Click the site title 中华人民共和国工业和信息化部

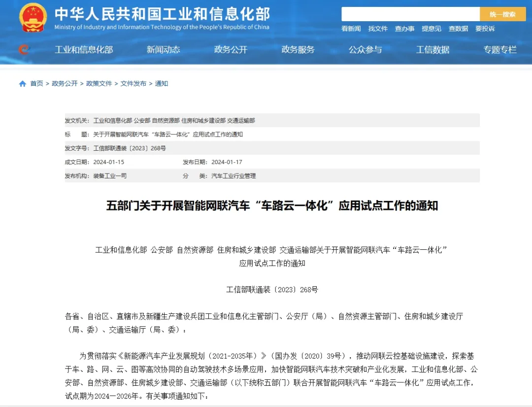point(162,14)
